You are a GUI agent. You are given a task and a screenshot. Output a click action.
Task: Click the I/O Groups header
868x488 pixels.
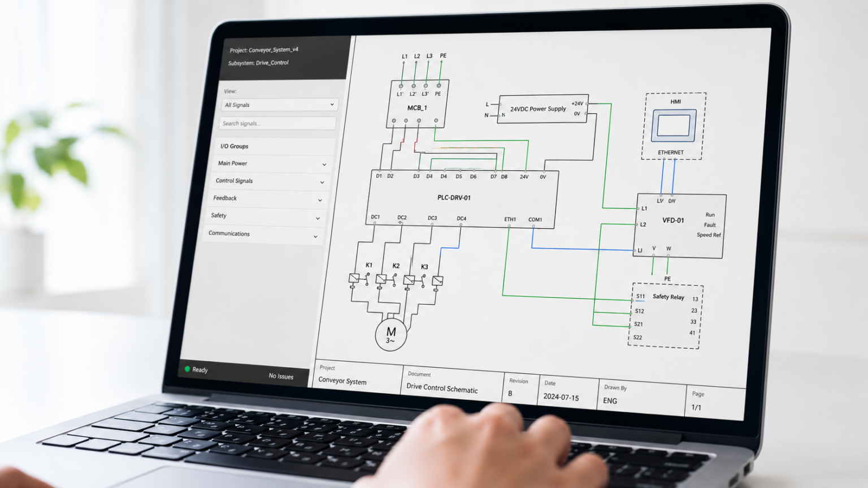(x=235, y=146)
